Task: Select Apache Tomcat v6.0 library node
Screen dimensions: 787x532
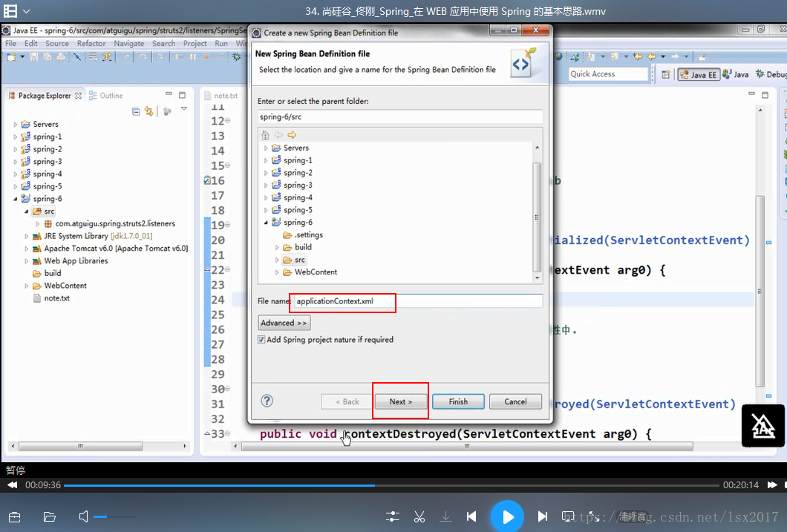Action: (111, 249)
